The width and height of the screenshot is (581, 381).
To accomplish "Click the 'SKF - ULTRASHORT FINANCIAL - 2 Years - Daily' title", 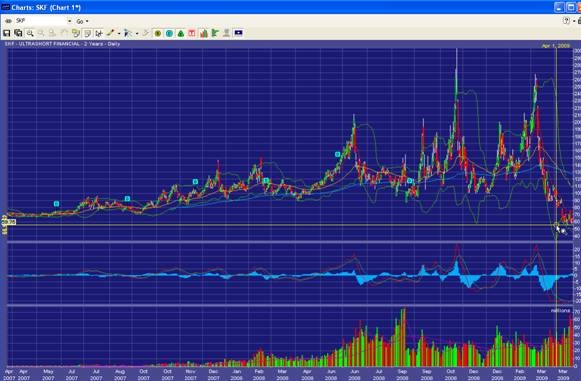I will (x=62, y=44).
